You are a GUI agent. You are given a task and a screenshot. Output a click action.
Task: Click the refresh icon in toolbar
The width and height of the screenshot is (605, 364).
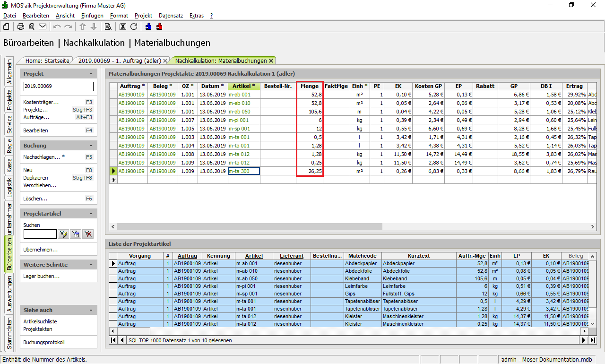(134, 26)
